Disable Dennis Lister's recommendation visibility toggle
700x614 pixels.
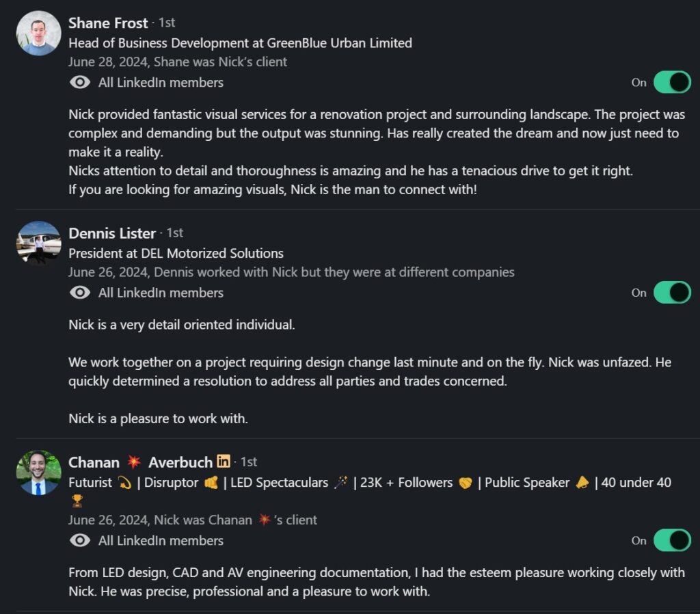tap(672, 293)
